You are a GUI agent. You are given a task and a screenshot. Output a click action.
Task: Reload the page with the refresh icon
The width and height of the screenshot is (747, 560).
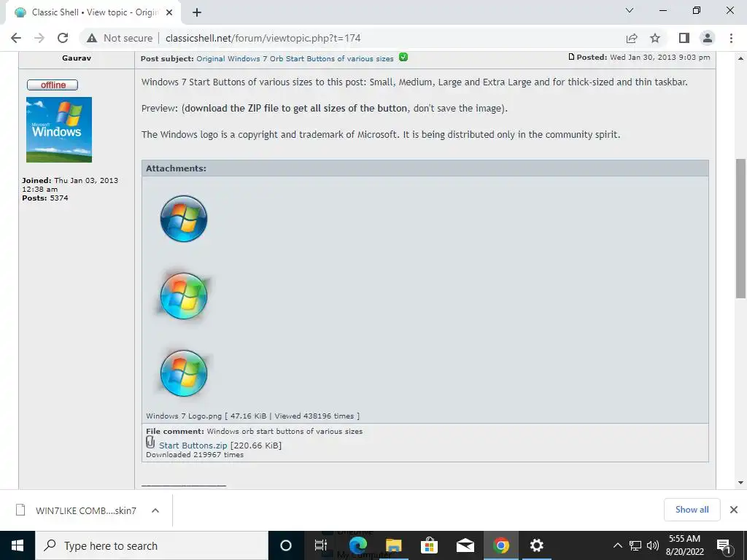[63, 38]
